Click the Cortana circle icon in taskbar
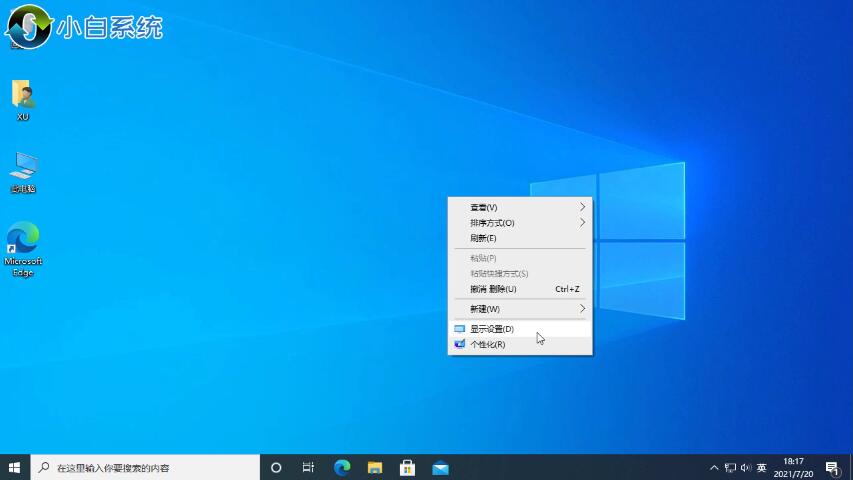Screen dimensions: 853x480 (276, 467)
